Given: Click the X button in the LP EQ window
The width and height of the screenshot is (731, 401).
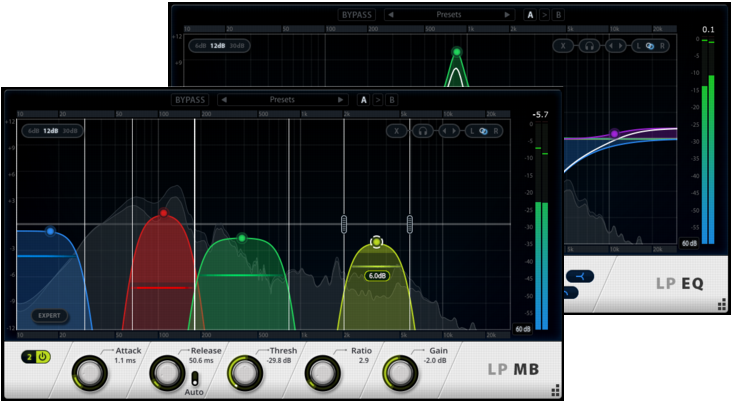Looking at the screenshot, I should click(x=563, y=46).
